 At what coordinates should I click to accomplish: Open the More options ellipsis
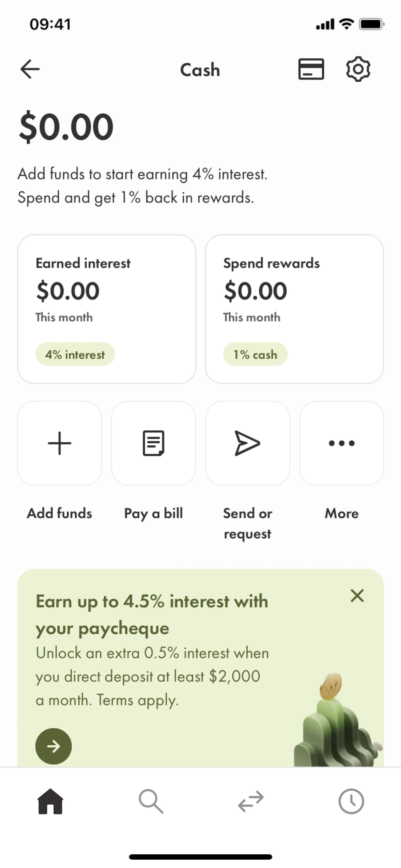click(x=341, y=443)
